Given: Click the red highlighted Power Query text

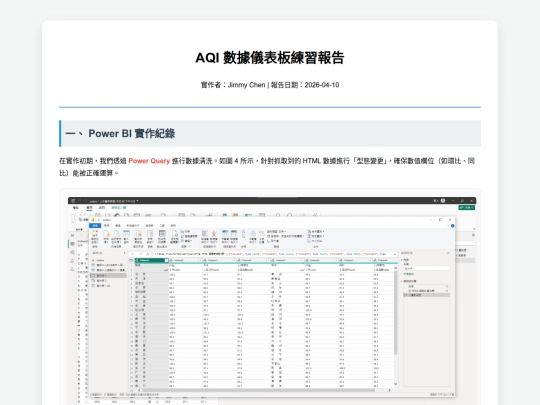Looking at the screenshot, I should [x=149, y=161].
